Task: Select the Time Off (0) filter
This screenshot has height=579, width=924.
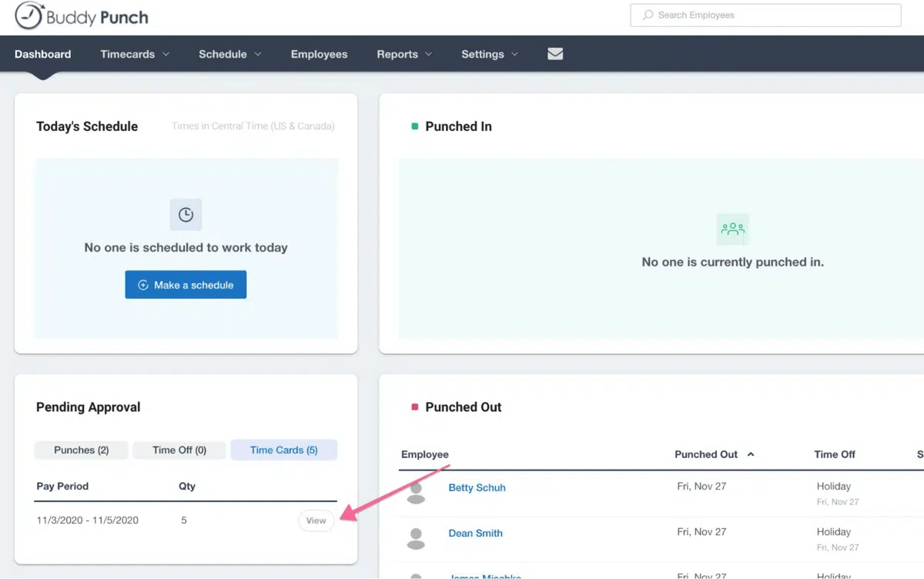Action: (179, 450)
